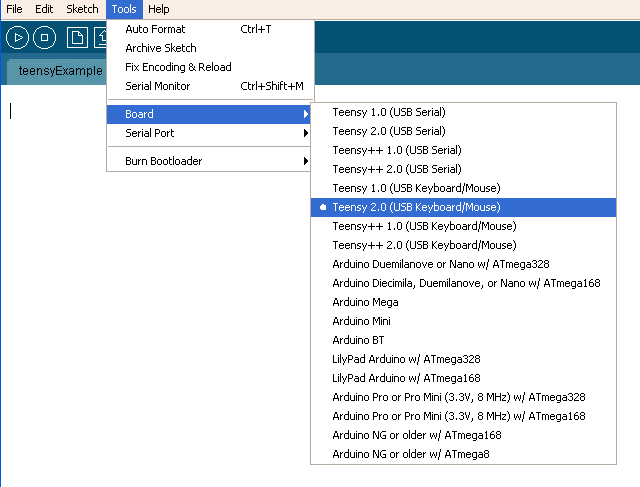
Task: Choose Auto Format from Tools menu
Action: pos(209,29)
